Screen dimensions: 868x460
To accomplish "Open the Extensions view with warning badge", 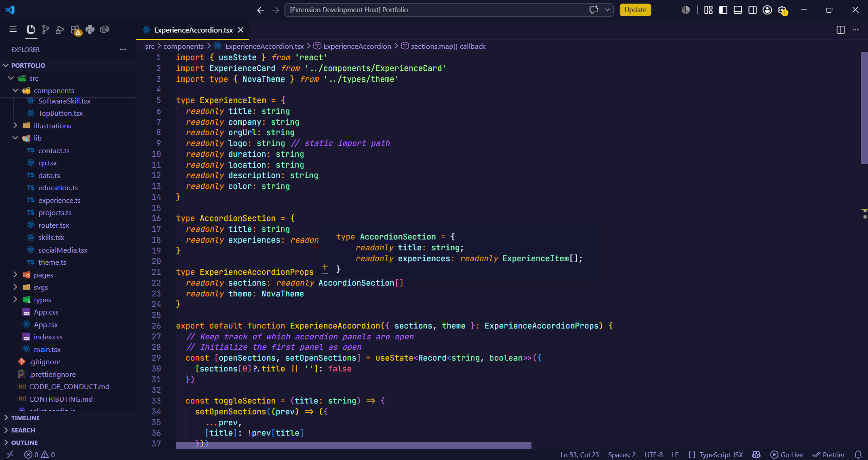I will [x=76, y=30].
